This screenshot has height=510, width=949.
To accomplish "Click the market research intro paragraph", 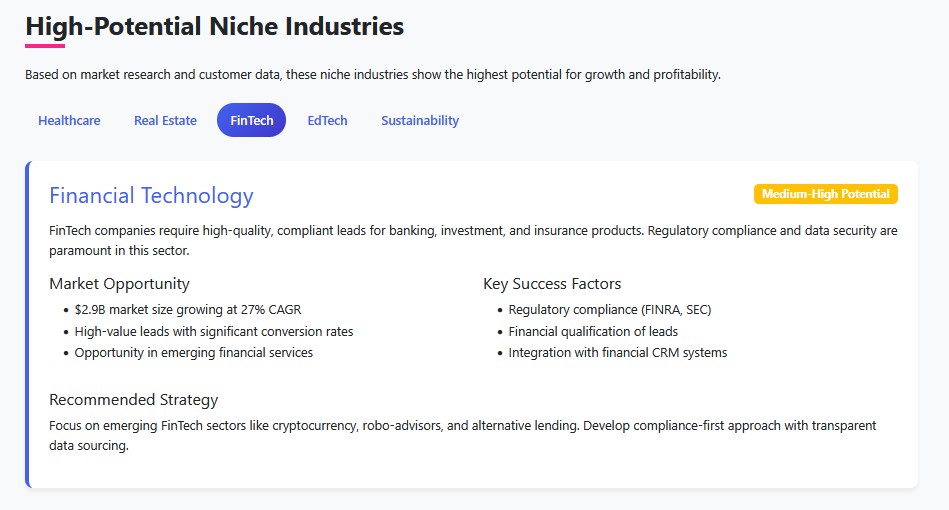I will [373, 75].
